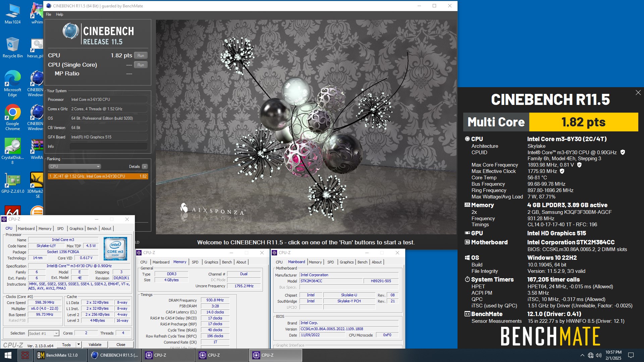Open the File menu in CINEBENCH

49,14
